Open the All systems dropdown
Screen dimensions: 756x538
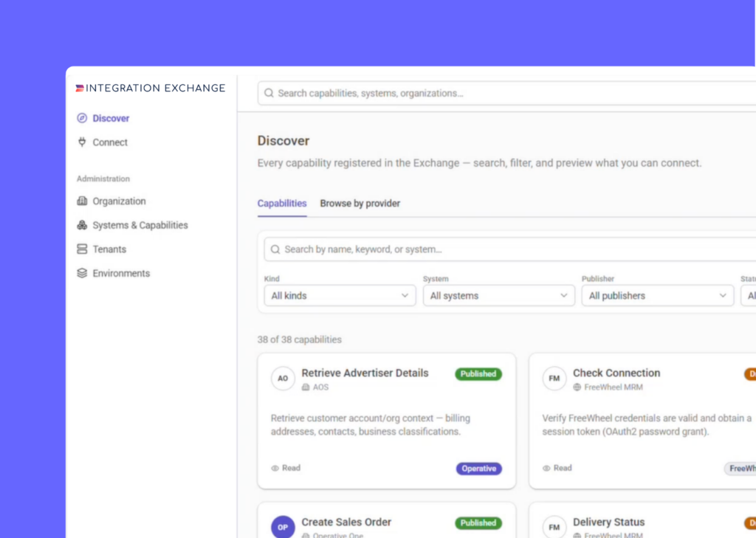pyautogui.click(x=499, y=295)
